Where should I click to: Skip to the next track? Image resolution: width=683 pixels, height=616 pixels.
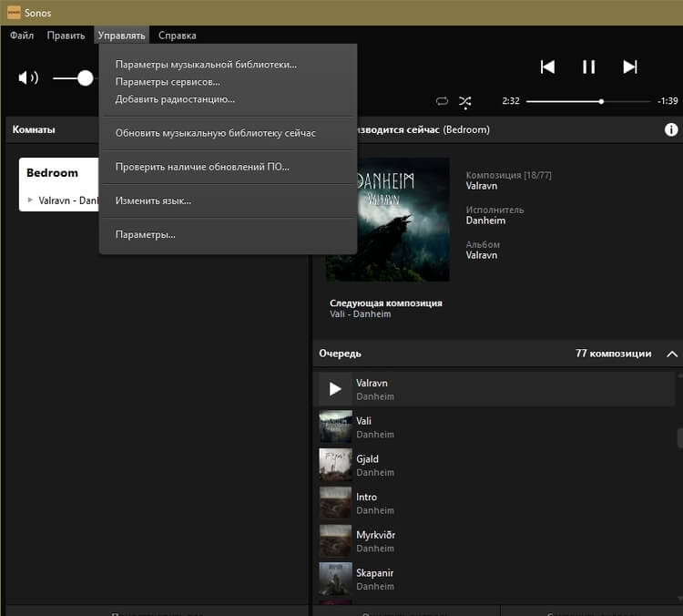629,67
